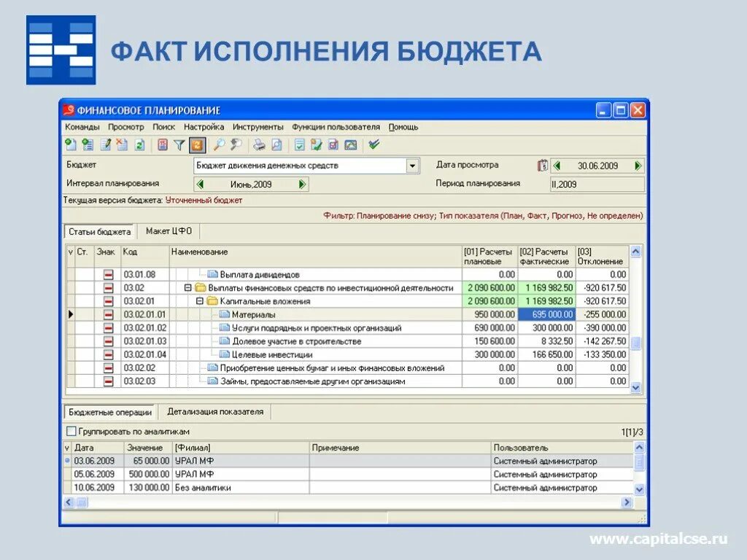
Task: Click the create new document icon
Action: [x=69, y=145]
